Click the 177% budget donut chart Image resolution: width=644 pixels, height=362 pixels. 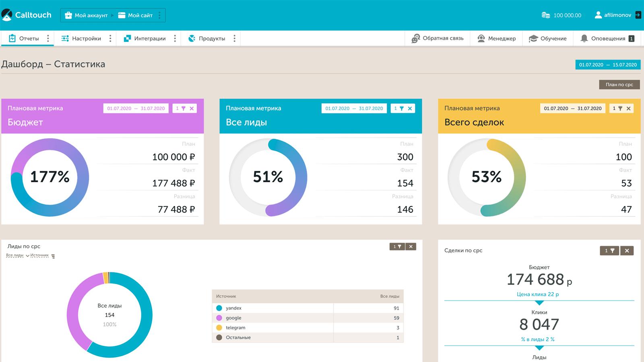(50, 177)
